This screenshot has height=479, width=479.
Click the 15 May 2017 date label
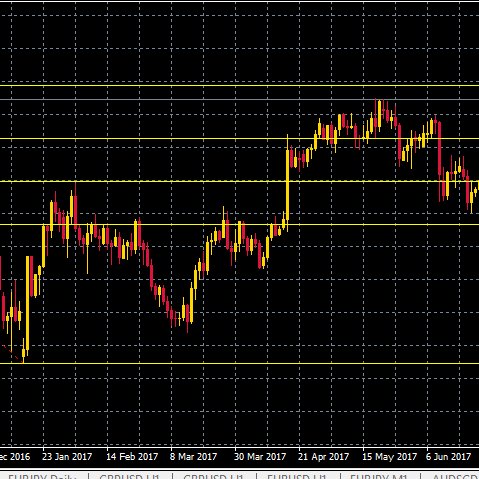tap(389, 456)
